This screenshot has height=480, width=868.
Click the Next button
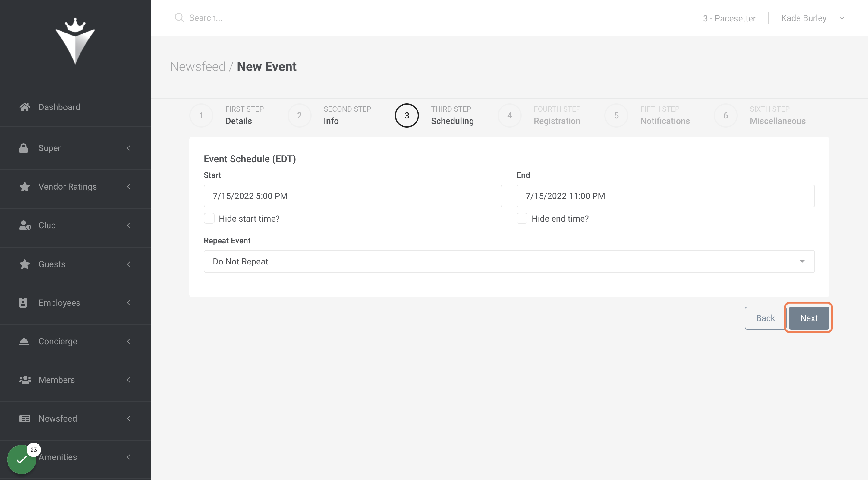pos(809,318)
